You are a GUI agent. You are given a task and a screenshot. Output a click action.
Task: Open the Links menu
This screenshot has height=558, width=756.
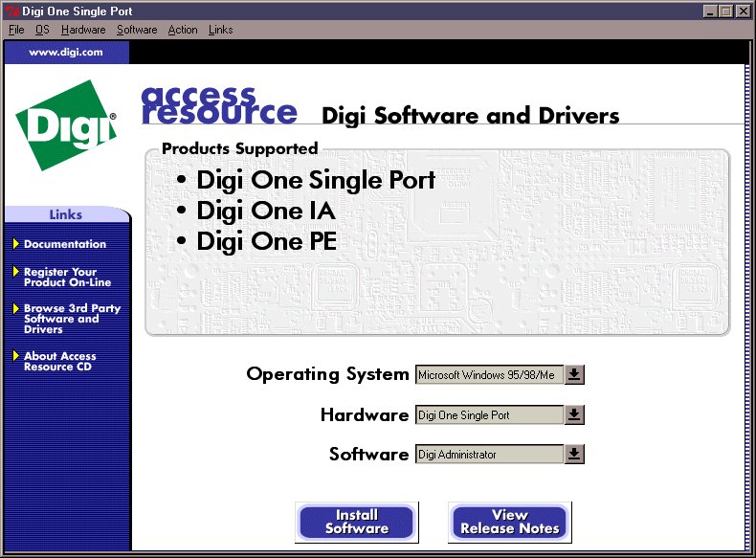tap(220, 30)
